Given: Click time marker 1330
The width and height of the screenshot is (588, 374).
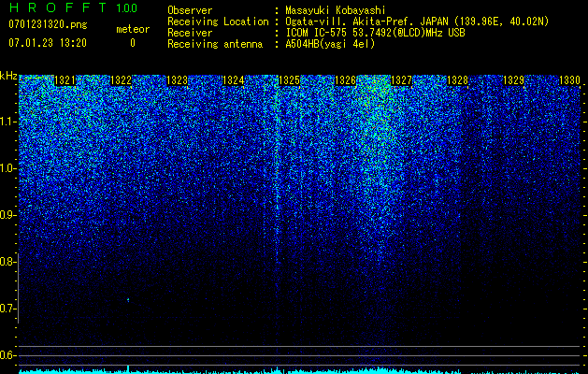Looking at the screenshot, I should (x=569, y=80).
